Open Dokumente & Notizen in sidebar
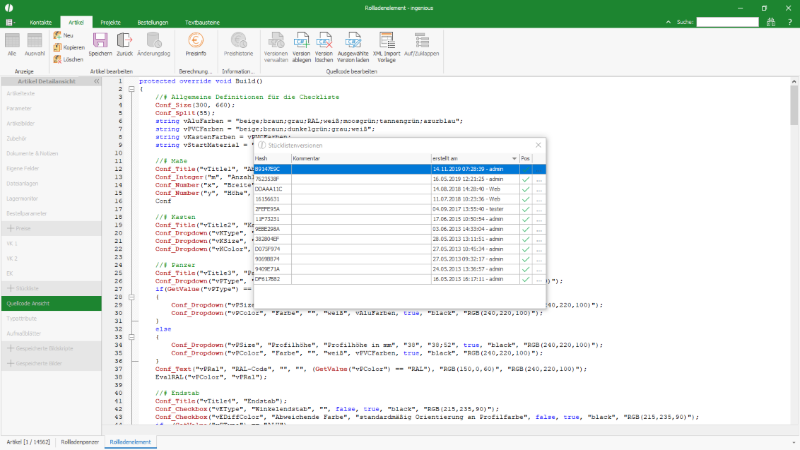The width and height of the screenshot is (800, 450). 51,154
